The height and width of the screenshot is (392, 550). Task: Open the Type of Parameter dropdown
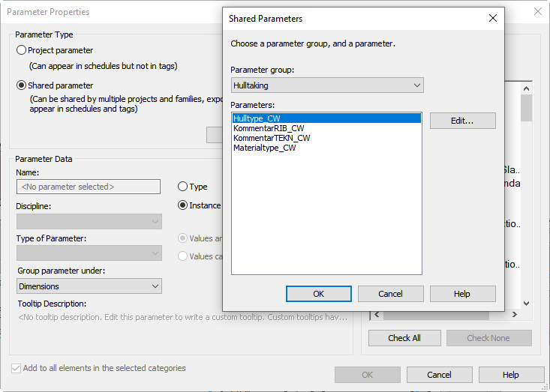click(x=89, y=253)
